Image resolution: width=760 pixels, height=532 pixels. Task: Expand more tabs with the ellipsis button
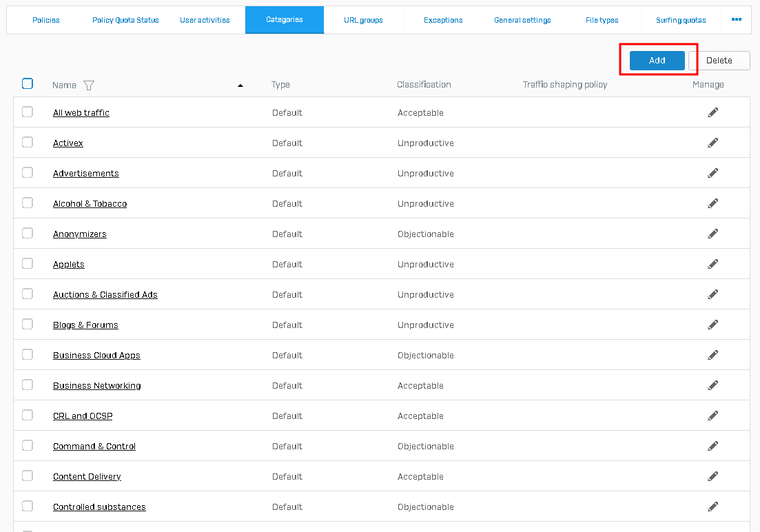[x=737, y=20]
